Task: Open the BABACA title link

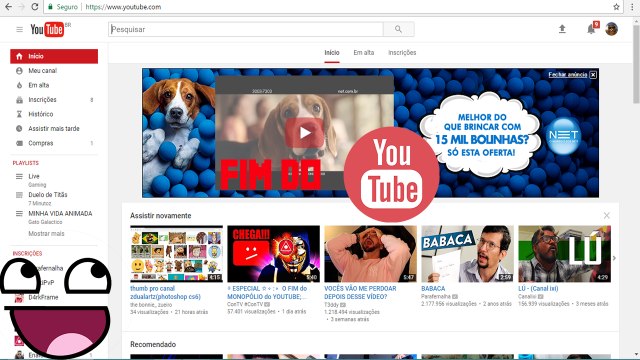Action: coord(433,289)
